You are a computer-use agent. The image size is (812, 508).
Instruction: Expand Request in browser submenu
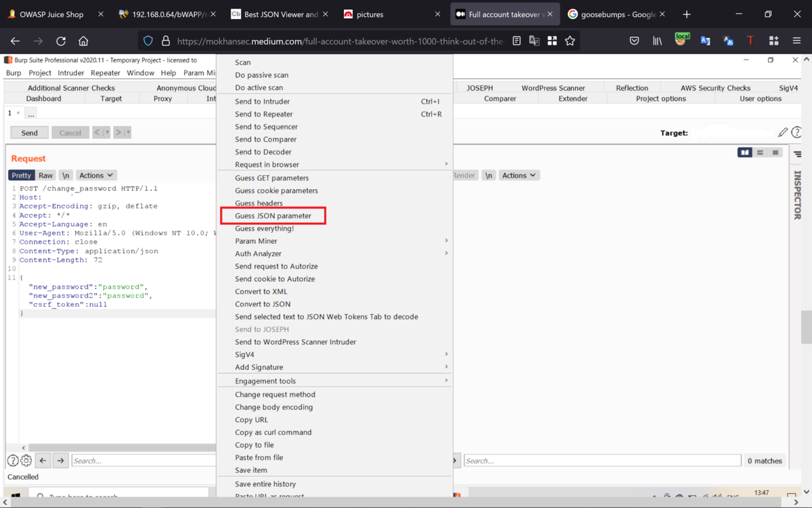click(x=335, y=165)
